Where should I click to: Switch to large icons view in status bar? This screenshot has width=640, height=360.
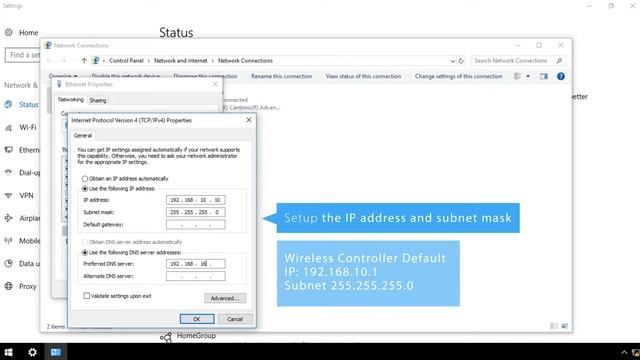coord(564,326)
